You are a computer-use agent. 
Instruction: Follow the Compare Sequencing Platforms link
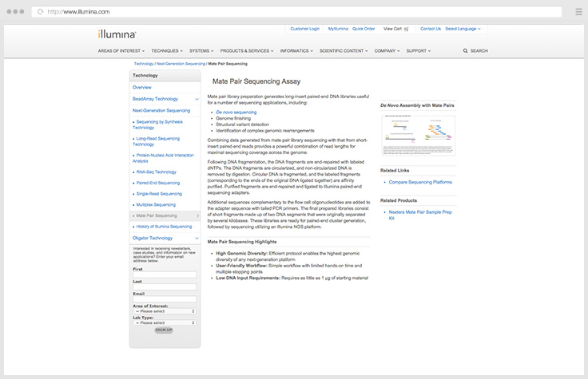click(x=421, y=183)
